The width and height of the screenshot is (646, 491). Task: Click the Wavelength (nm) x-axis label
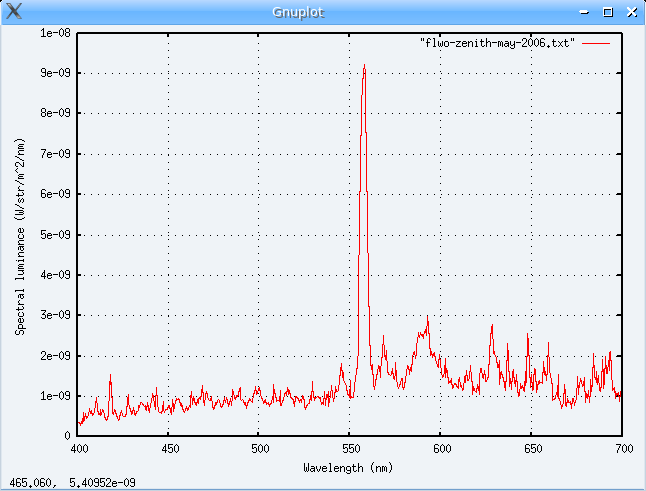point(350,467)
